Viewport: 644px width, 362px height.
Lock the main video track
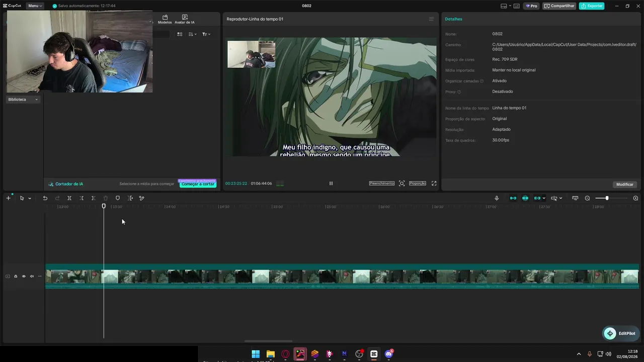tap(16, 276)
